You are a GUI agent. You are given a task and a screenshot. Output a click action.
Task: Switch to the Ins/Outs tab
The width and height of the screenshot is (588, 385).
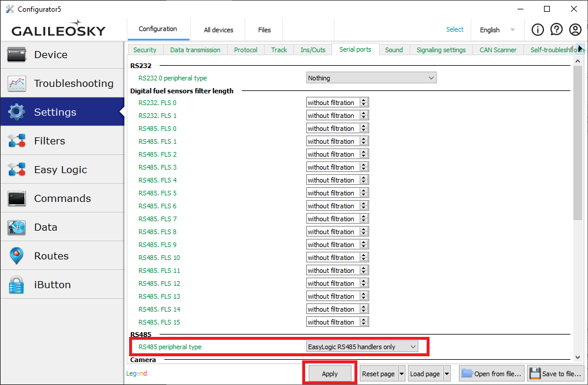313,50
